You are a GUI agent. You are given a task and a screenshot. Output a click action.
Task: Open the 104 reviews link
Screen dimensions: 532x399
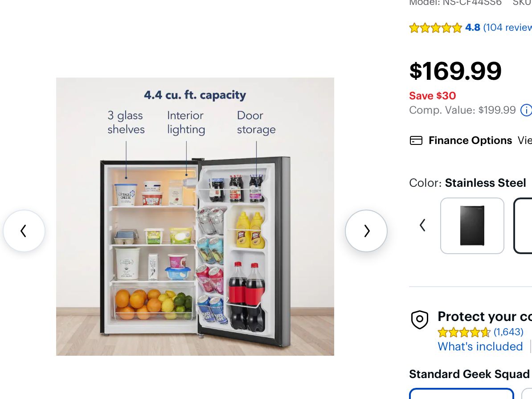point(508,28)
